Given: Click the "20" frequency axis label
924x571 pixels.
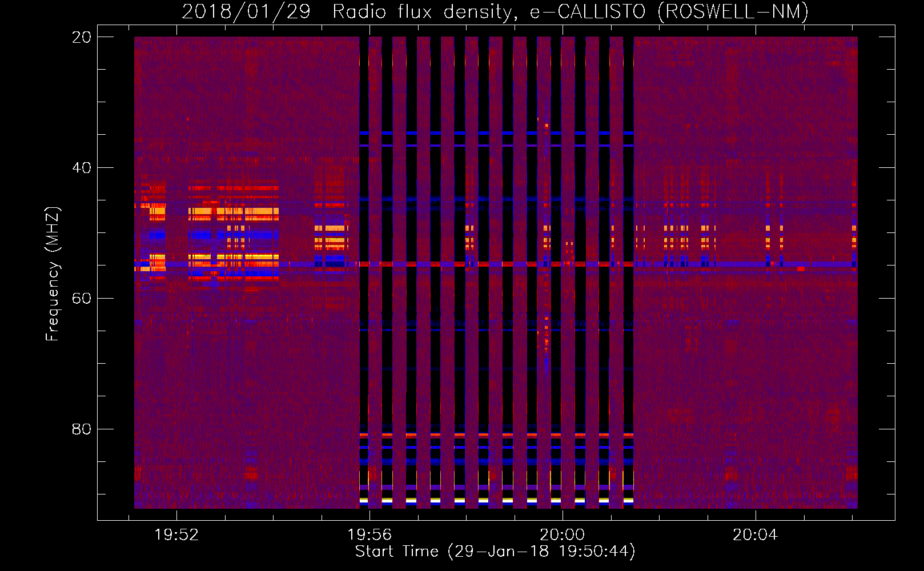Looking at the screenshot, I should click(x=82, y=37).
